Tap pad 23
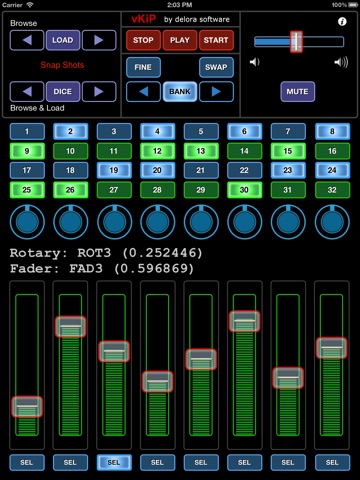The width and height of the screenshot is (360, 480). (288, 170)
